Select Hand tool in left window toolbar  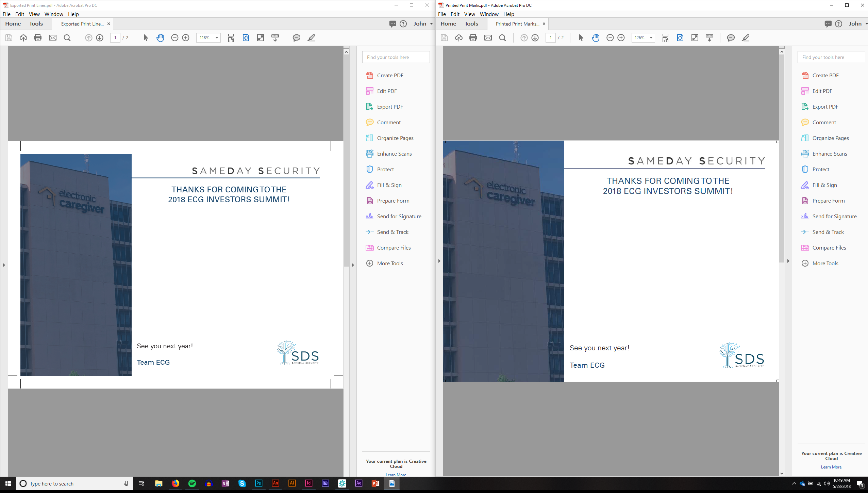coord(160,38)
